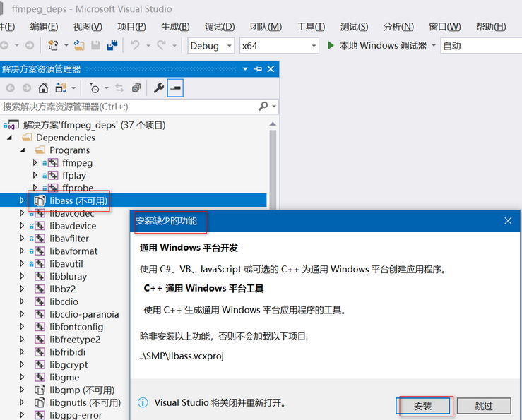Open the pending changes filter dropdown arrow
Screen dimensions: 522x420
[x=107, y=88]
